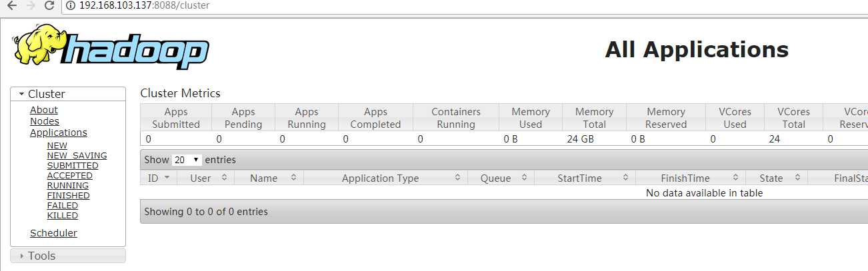Click the sort arrows on the Queue column

point(524,178)
